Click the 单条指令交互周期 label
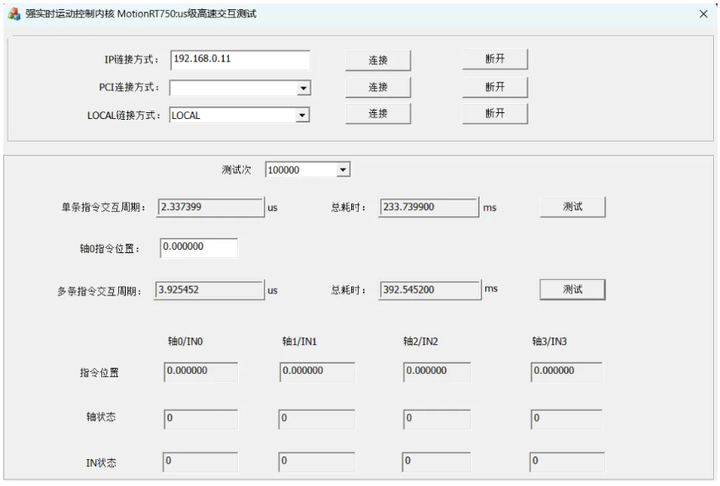The height and width of the screenshot is (486, 720). [x=103, y=208]
